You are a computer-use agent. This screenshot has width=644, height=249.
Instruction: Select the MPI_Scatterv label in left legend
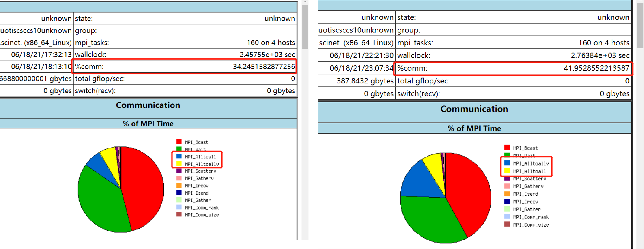(x=200, y=171)
